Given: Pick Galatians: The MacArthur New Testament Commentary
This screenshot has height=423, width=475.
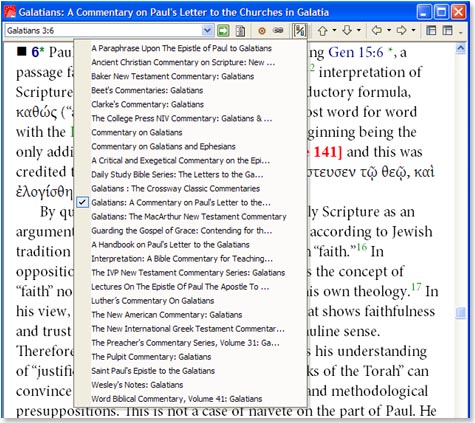Looking at the screenshot, I should click(189, 217).
